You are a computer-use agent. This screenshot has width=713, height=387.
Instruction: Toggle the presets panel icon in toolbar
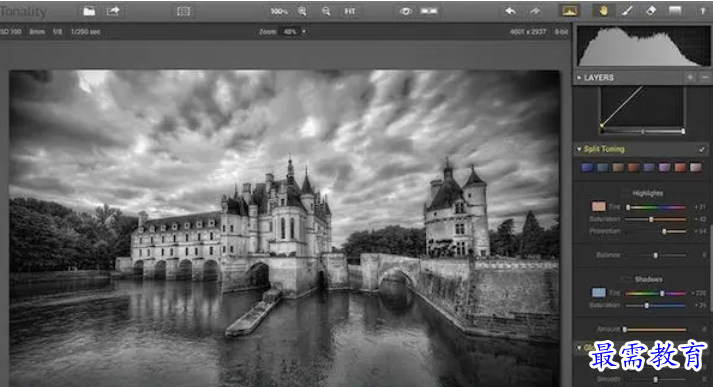183,11
